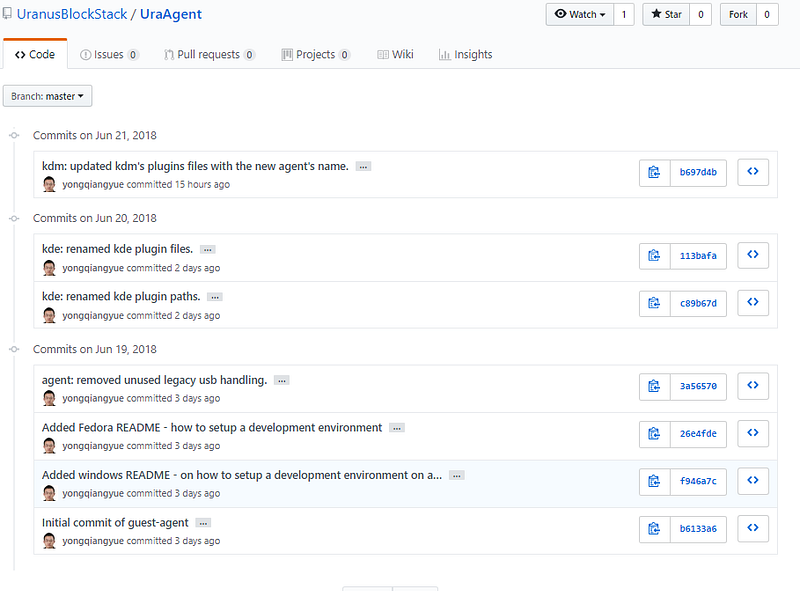Viewport: 800px width, 591px height.
Task: Open commit 'kdm: updated kdm's plugins files' title
Action: 195,166
